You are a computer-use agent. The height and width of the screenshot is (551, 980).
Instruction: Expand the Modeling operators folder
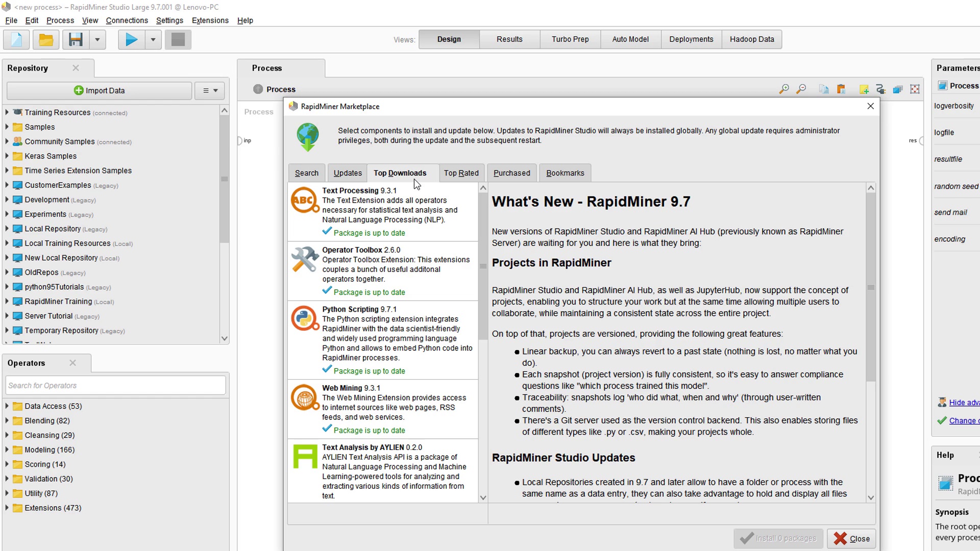pos(7,449)
